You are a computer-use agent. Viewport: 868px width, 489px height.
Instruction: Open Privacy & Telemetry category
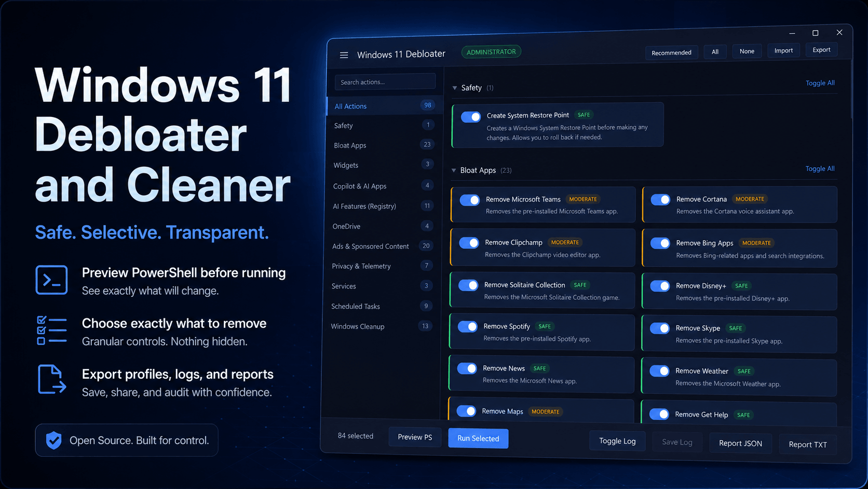[382, 266]
